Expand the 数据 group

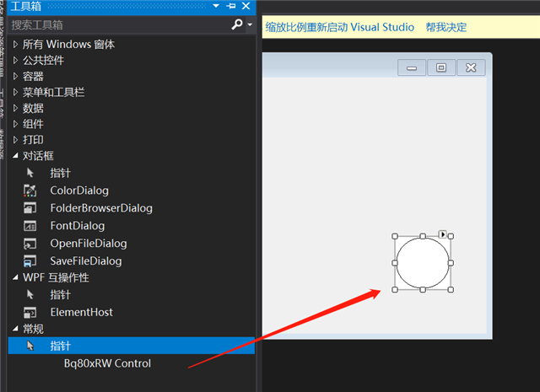15,108
